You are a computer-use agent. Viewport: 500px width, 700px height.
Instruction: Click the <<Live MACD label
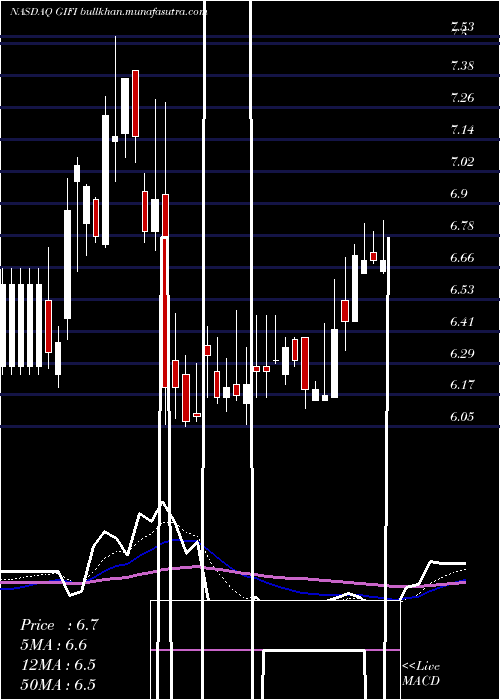421,673
